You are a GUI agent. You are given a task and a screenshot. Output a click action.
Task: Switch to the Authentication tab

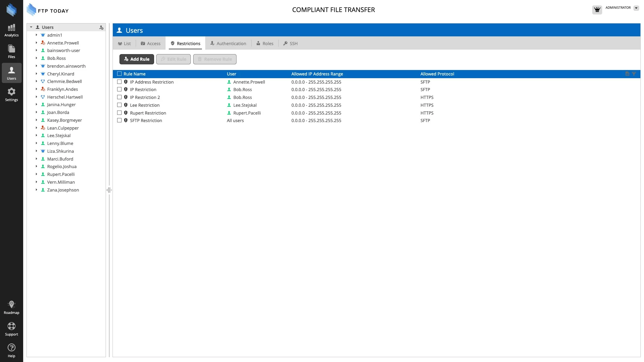point(228,43)
